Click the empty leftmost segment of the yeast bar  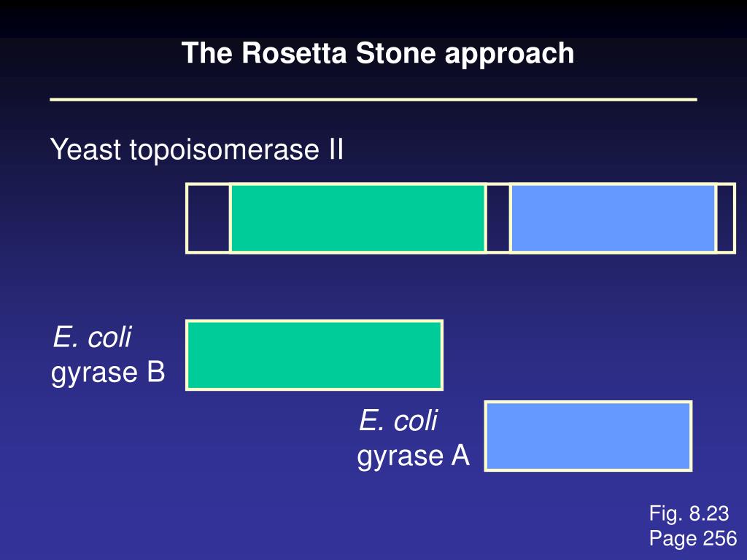(208, 218)
